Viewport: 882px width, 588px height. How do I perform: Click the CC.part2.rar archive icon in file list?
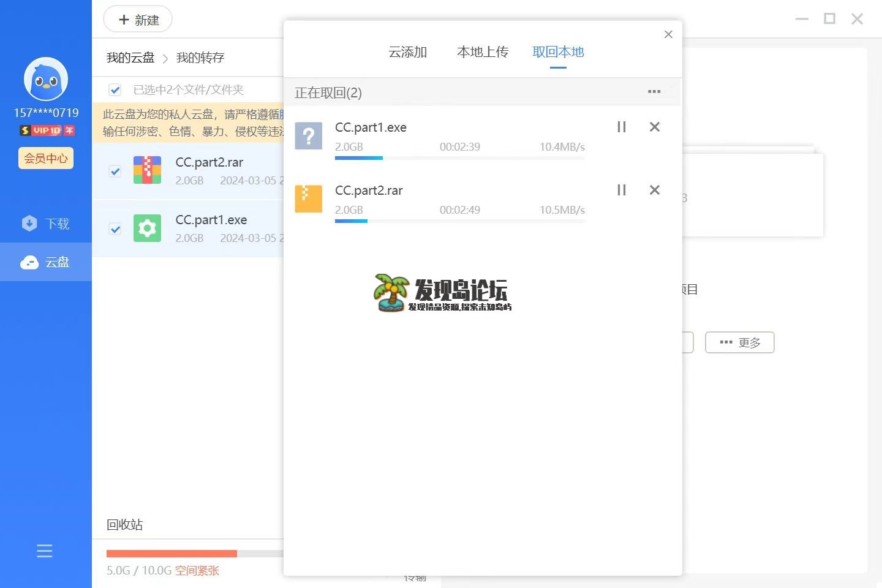(x=147, y=170)
